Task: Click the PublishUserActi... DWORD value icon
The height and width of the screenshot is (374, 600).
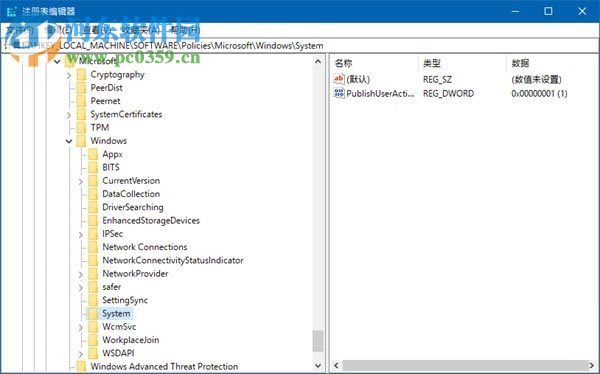Action: click(339, 93)
